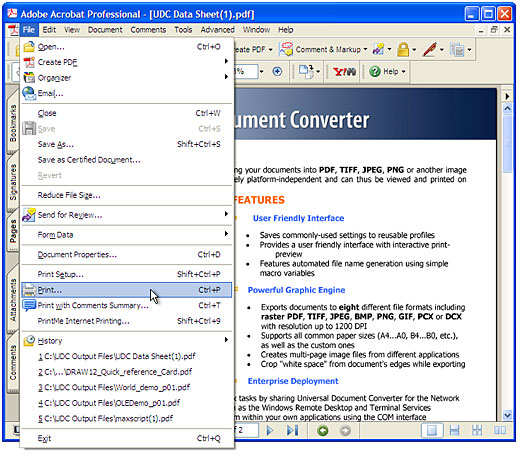
Task: Select continuous facing layout icon
Action: [477, 430]
